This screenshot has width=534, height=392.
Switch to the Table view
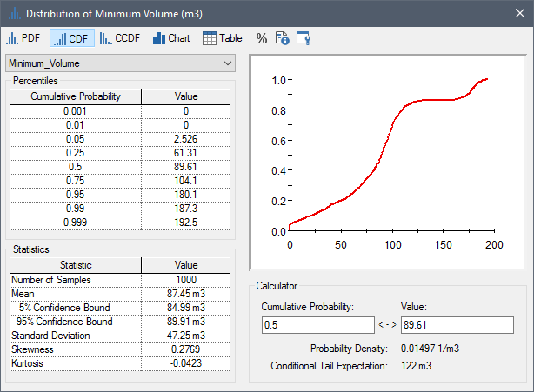223,38
